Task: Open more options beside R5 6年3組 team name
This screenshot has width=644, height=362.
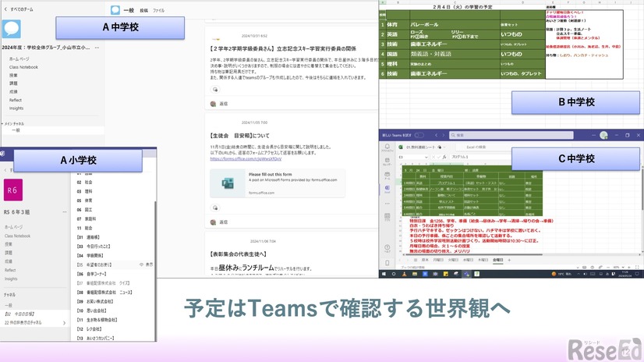Action: [x=65, y=212]
